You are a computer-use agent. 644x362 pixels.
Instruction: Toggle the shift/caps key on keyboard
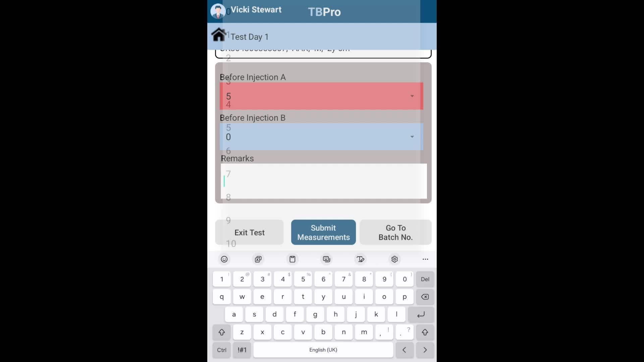coord(221,332)
